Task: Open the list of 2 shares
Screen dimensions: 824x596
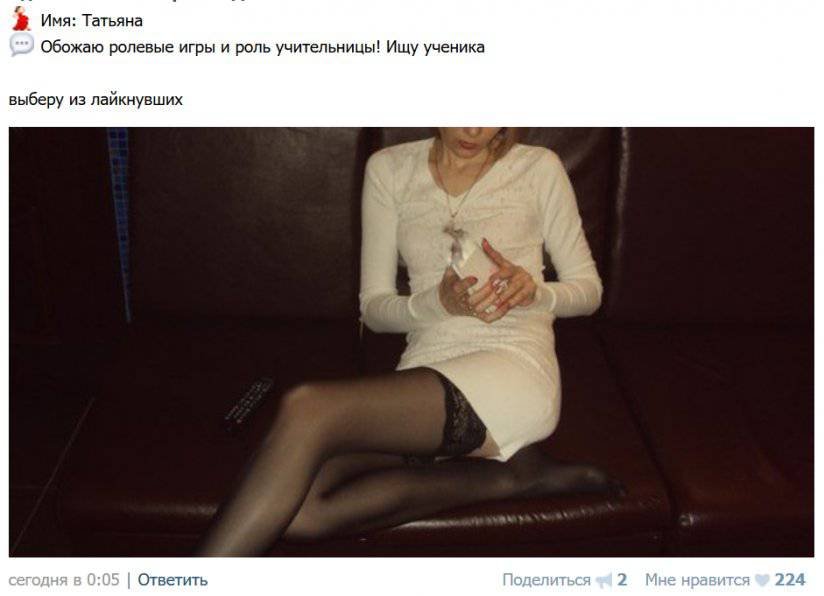Action: tap(622, 580)
